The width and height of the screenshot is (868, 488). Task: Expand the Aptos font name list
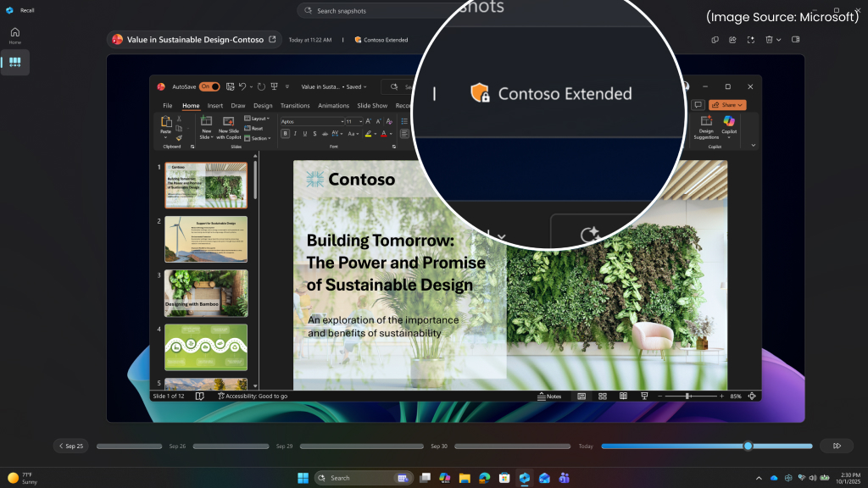tap(342, 121)
